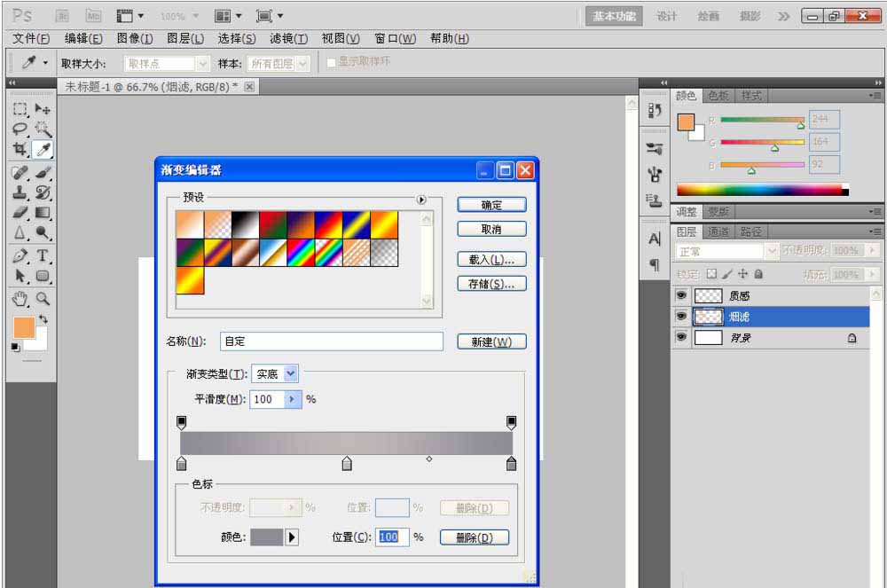Toggle visibility of 背景 layer

[x=681, y=337]
